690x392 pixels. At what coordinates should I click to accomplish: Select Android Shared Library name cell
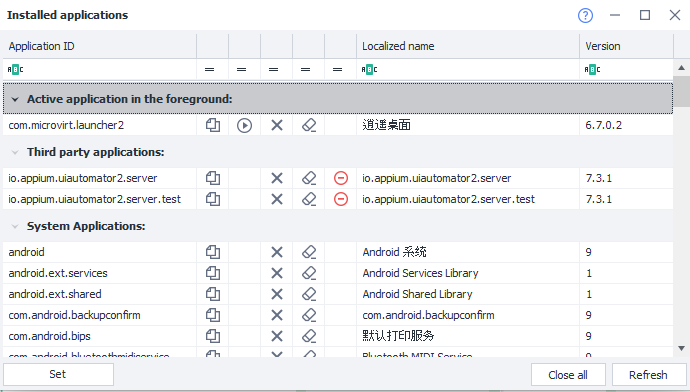(468, 294)
